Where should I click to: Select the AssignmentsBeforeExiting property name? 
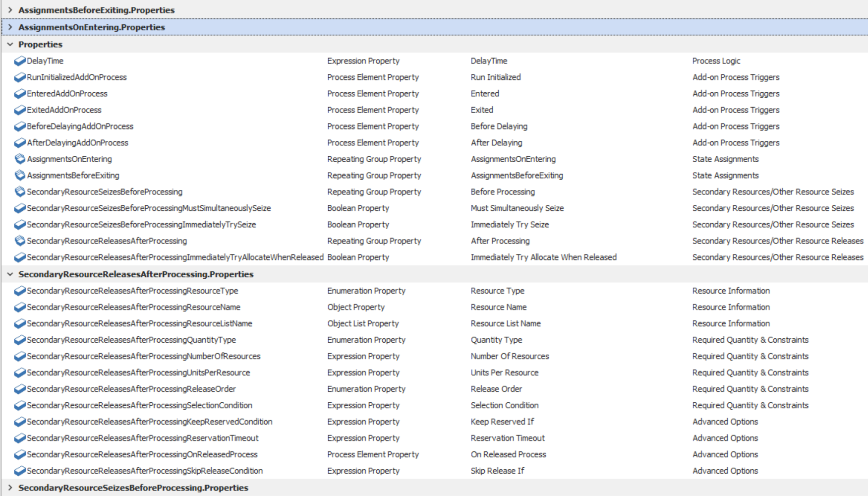(73, 176)
